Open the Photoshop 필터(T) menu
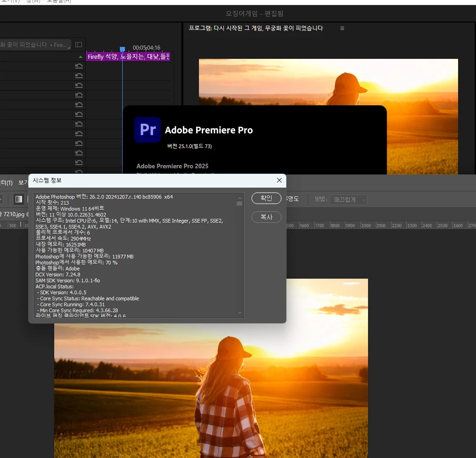 tap(6, 183)
